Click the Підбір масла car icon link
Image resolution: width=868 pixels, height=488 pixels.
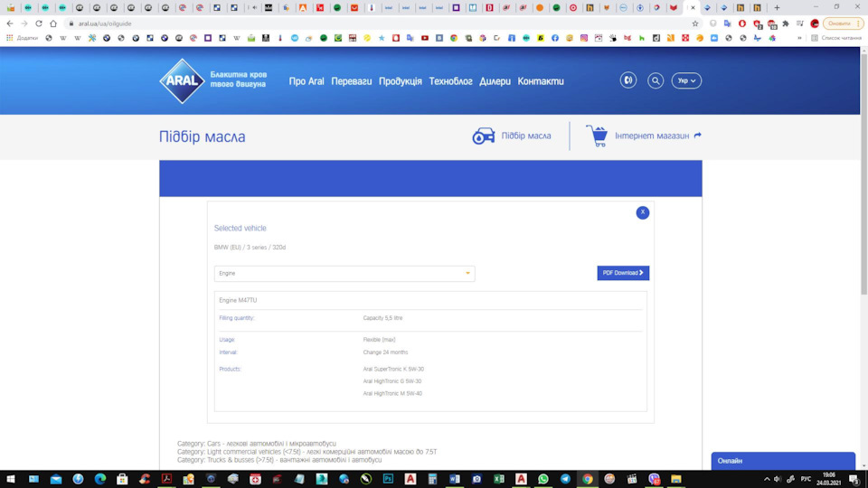512,136
